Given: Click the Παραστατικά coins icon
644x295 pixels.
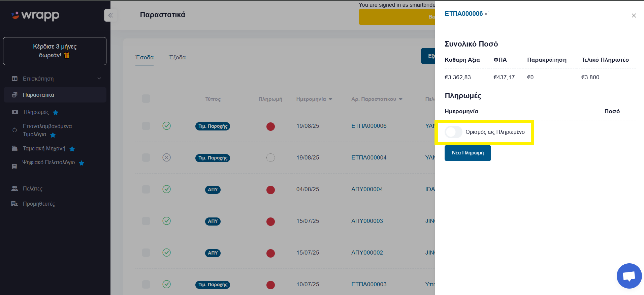Looking at the screenshot, I should pyautogui.click(x=14, y=95).
